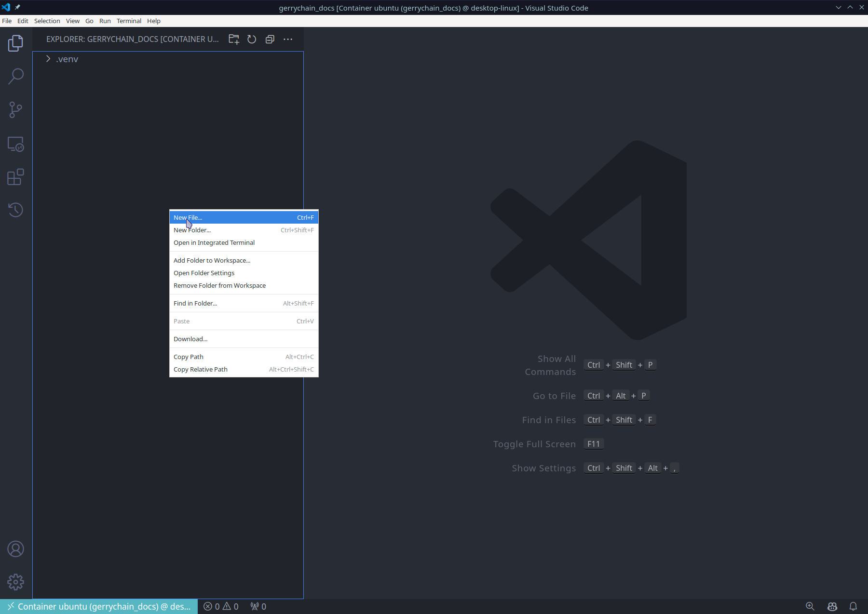Open the Extensions view
The image size is (868, 614).
click(x=16, y=177)
